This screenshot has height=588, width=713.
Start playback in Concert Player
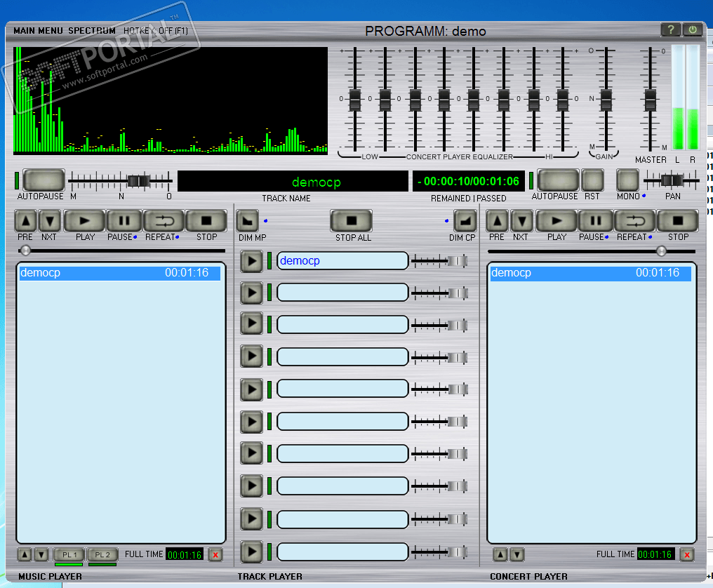click(557, 221)
